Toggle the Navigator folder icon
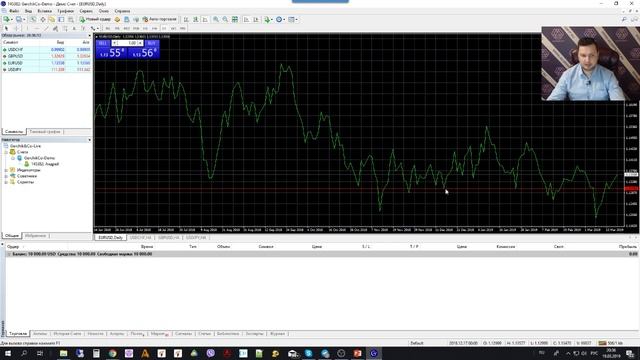 (52, 19)
